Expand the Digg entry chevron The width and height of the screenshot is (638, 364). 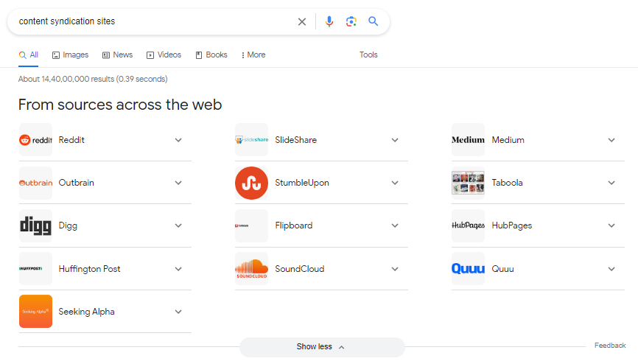178,225
